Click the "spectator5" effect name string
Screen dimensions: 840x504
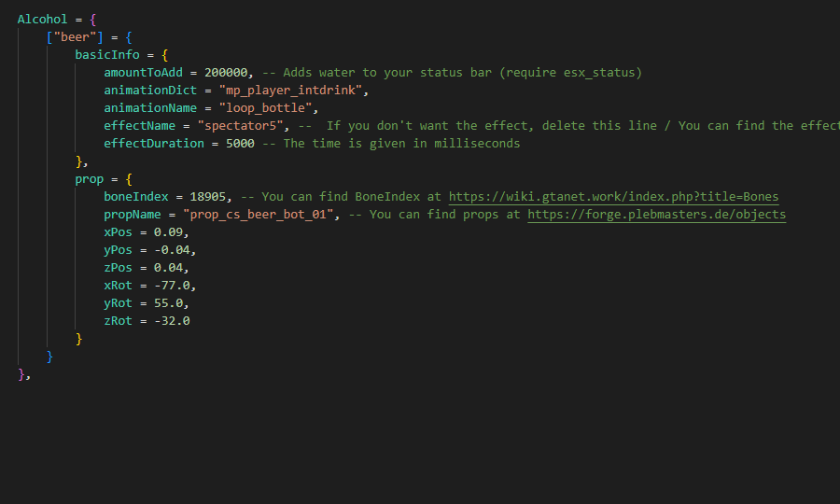246,126
